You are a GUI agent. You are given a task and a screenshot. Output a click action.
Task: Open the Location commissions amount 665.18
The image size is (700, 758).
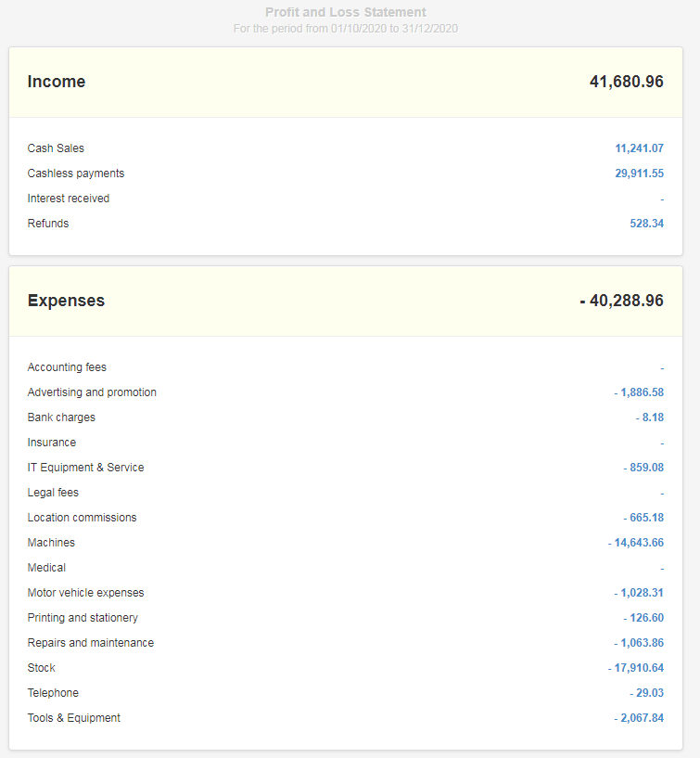[x=643, y=518]
